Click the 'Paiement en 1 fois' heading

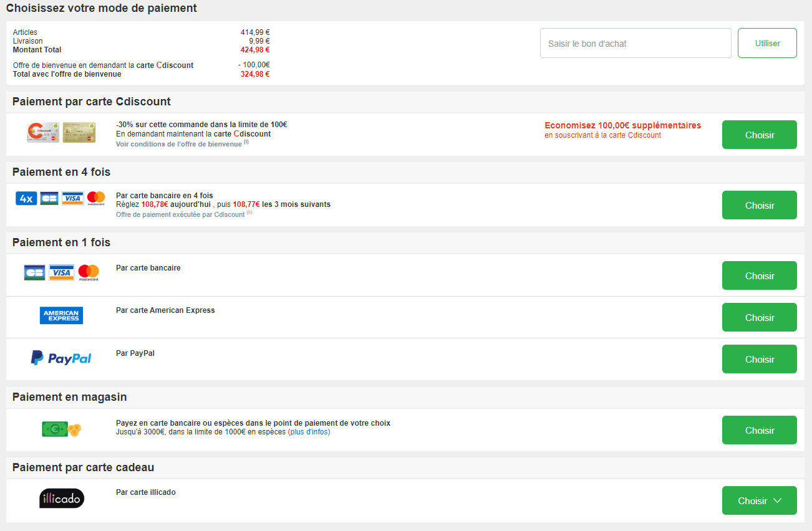click(x=62, y=242)
